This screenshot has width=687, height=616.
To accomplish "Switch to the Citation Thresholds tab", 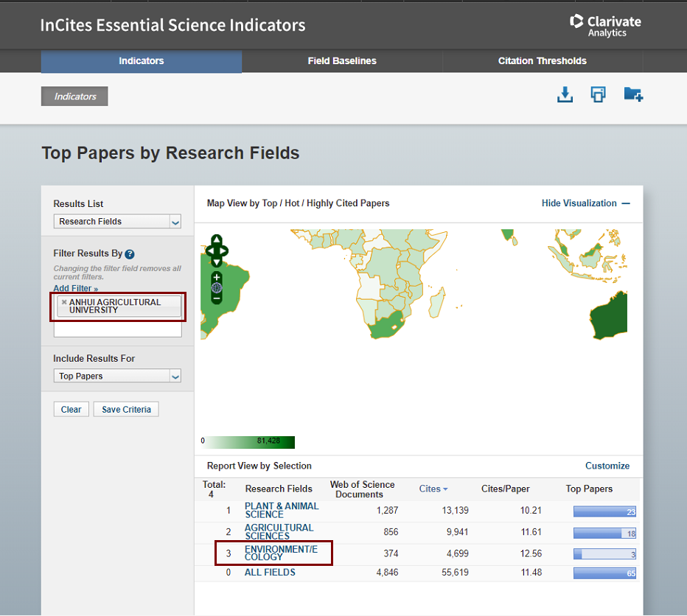I will pyautogui.click(x=542, y=61).
